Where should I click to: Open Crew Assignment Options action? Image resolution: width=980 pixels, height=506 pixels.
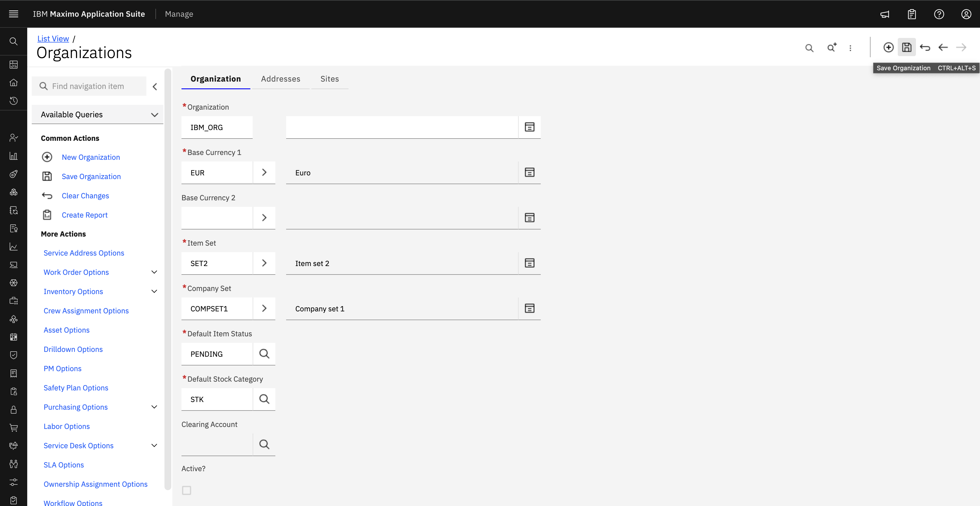pyautogui.click(x=86, y=311)
